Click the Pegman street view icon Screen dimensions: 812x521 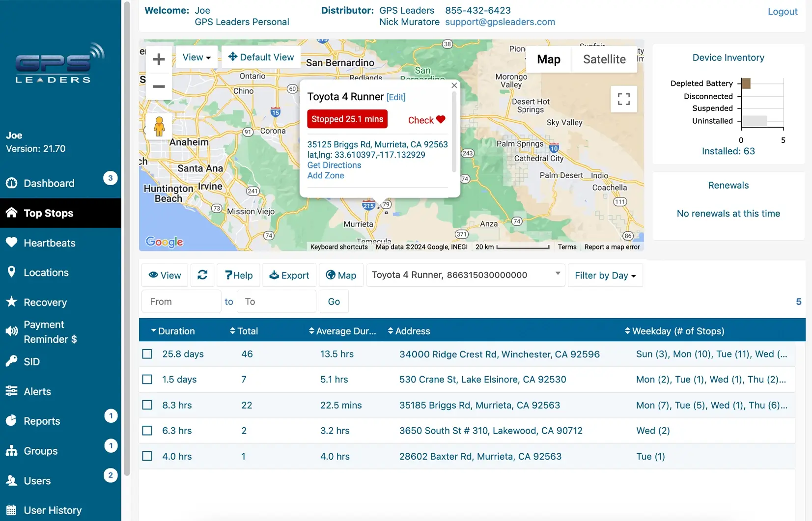tap(159, 126)
